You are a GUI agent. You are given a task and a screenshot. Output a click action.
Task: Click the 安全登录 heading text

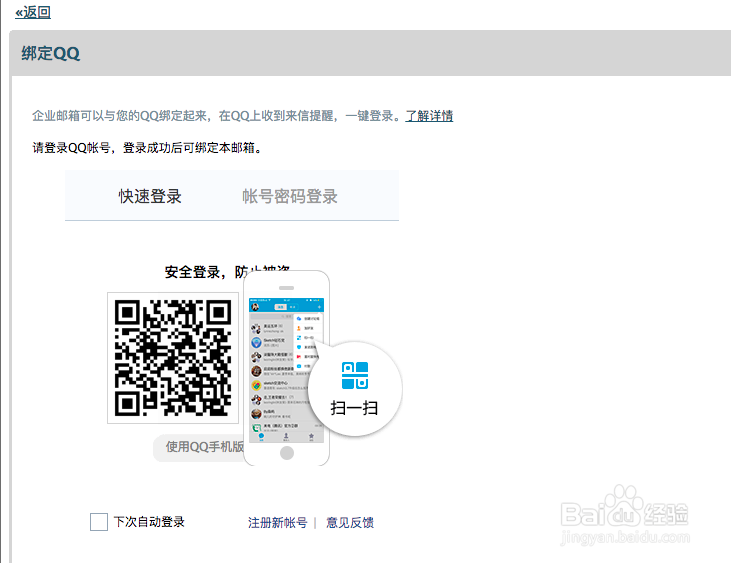(x=227, y=272)
